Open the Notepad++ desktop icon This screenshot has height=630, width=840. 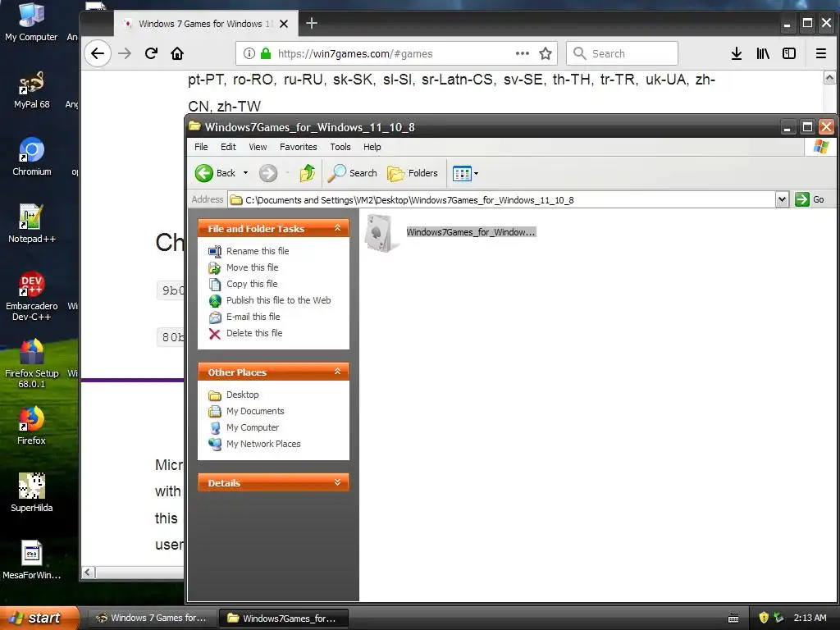[32, 224]
